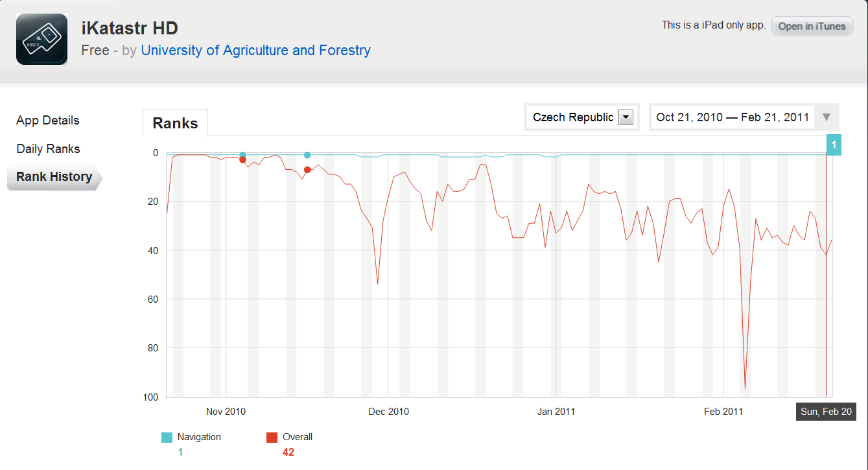This screenshot has height=470, width=868.
Task: Click the red Overall color swatch
Action: pos(272,438)
